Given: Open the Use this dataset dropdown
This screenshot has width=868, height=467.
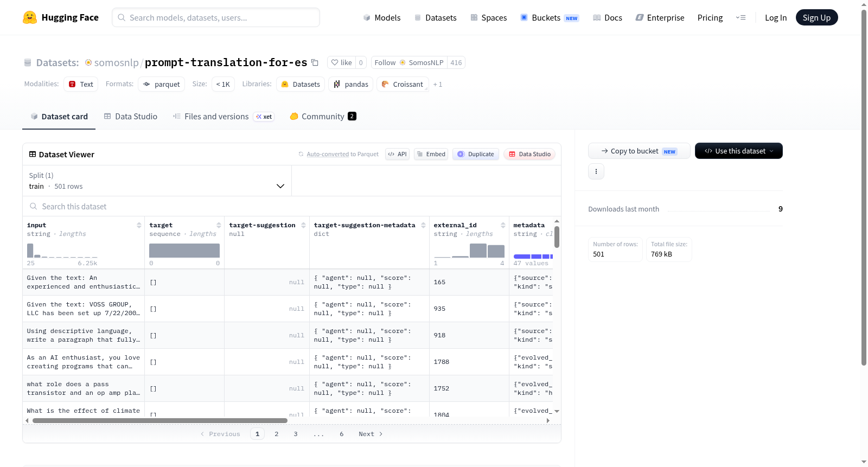Looking at the screenshot, I should [738, 151].
